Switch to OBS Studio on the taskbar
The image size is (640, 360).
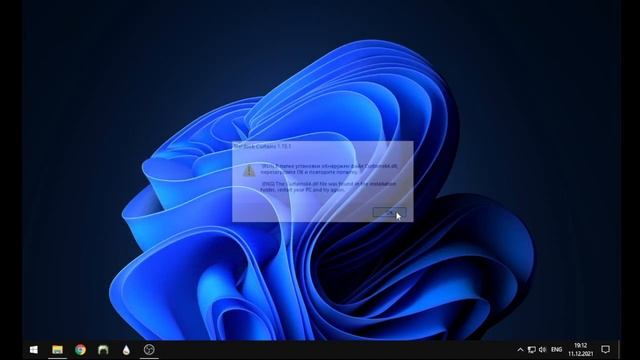pos(149,350)
